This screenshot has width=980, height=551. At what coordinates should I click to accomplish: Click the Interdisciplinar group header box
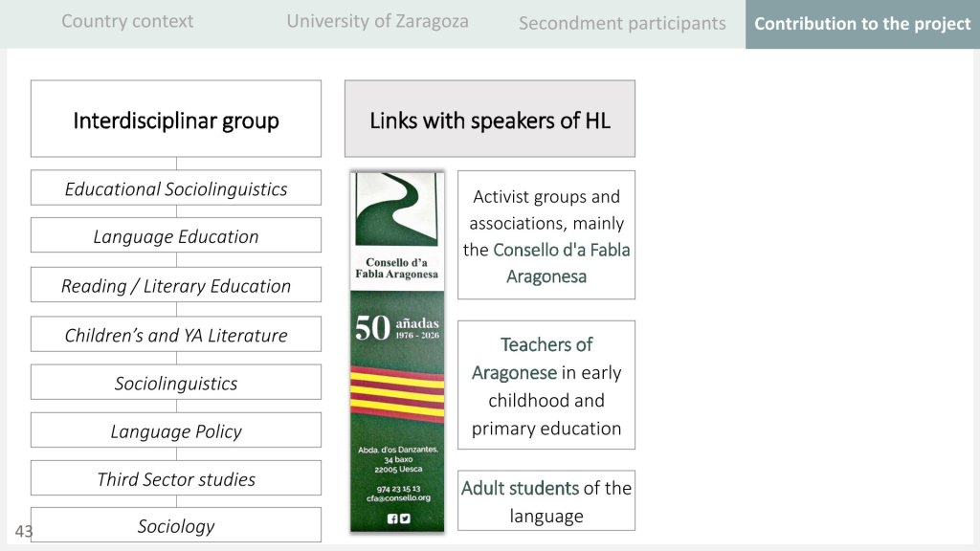coord(176,120)
